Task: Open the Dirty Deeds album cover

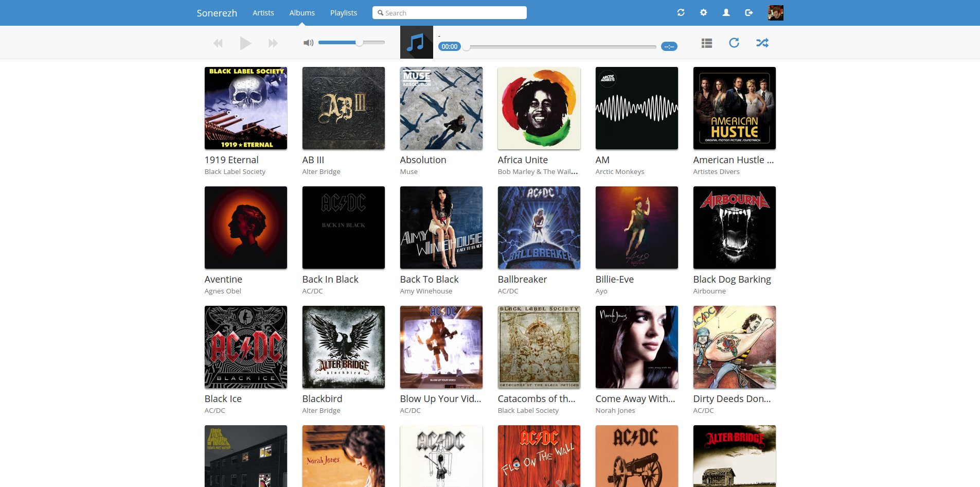Action: point(735,347)
